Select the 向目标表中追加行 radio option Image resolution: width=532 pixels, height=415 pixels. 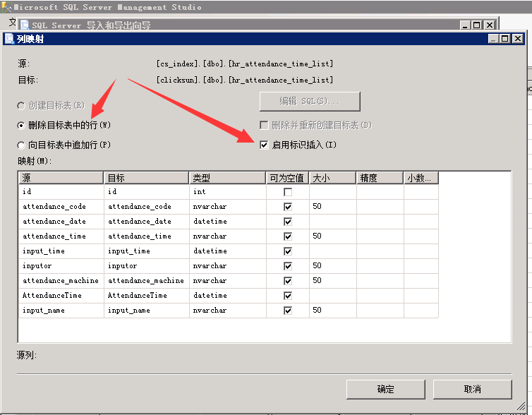coord(22,145)
